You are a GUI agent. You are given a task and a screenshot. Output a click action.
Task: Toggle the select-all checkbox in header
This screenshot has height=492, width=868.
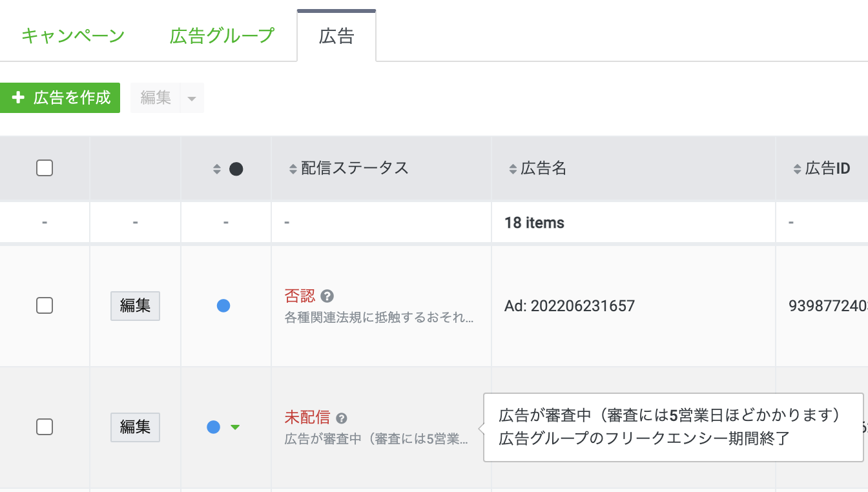(45, 169)
